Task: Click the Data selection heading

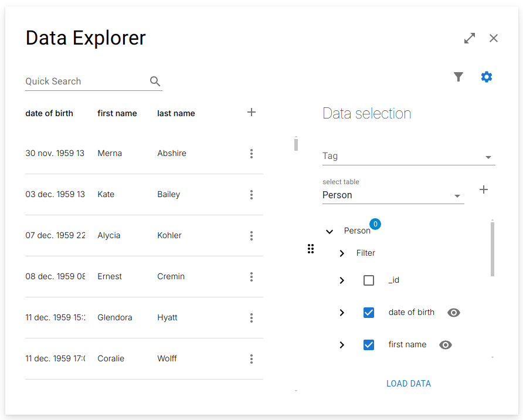Action: coord(367,113)
